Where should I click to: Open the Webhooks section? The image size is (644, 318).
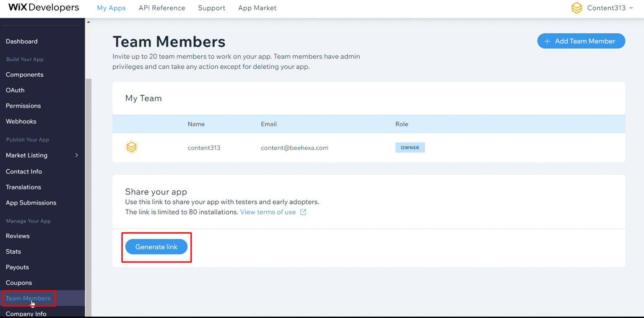pyautogui.click(x=21, y=121)
